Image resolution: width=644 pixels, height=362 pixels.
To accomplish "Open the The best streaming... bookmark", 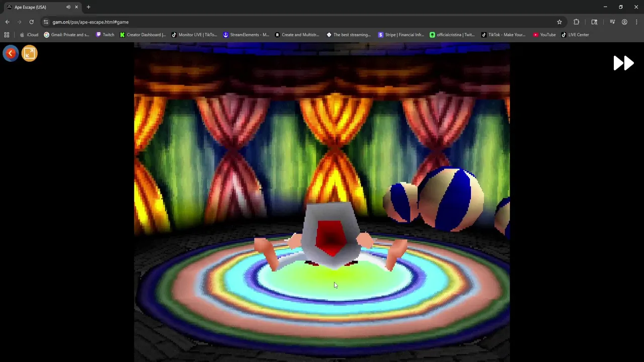I will (x=349, y=35).
